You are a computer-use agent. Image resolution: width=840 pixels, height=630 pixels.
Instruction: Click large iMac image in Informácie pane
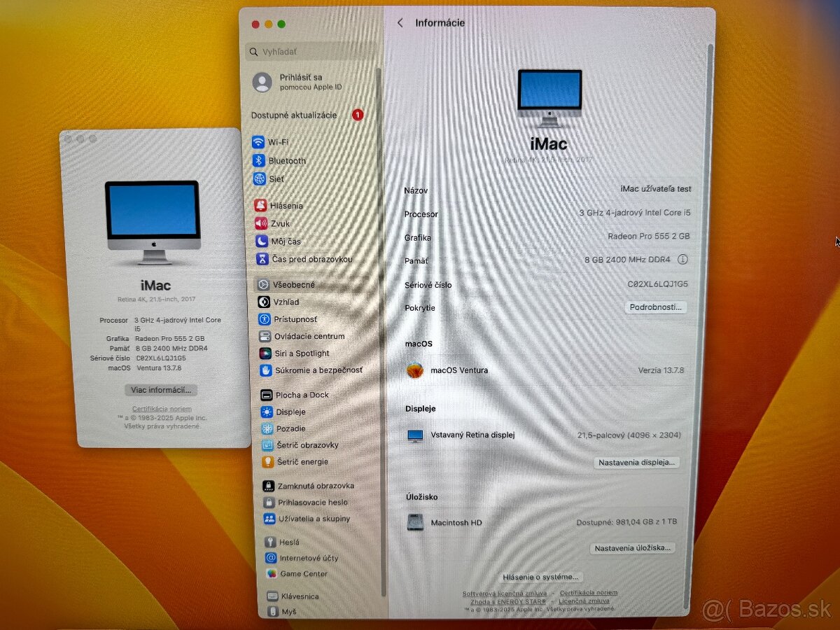[x=549, y=98]
